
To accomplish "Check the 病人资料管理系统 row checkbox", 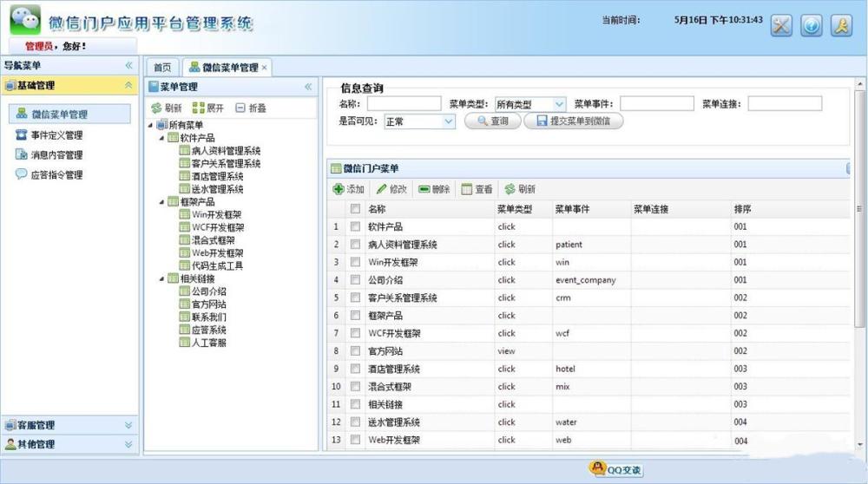I will click(x=355, y=244).
